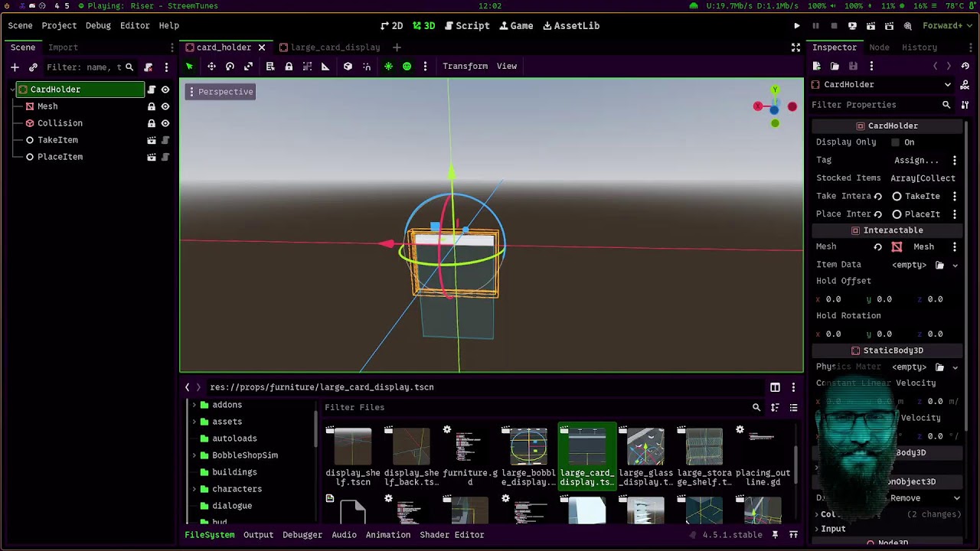Viewport: 980px width, 551px height.
Task: Open sun and environment settings menu
Action: (425, 67)
